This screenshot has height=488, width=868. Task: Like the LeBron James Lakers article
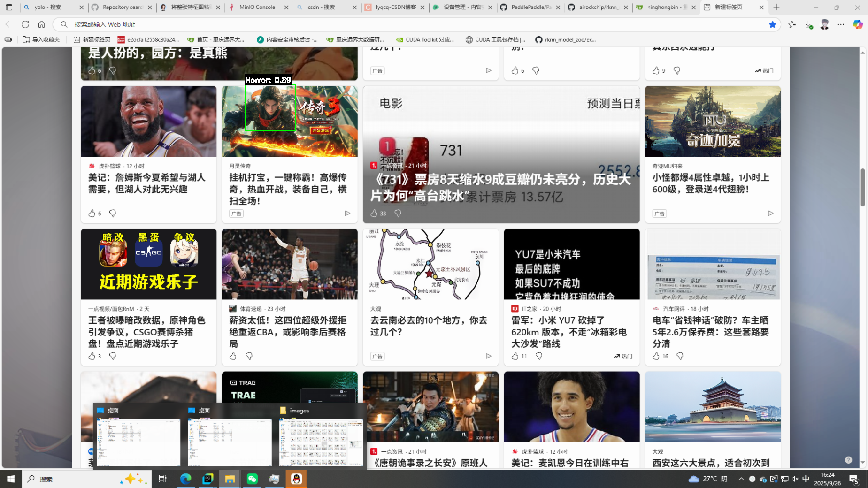point(92,213)
